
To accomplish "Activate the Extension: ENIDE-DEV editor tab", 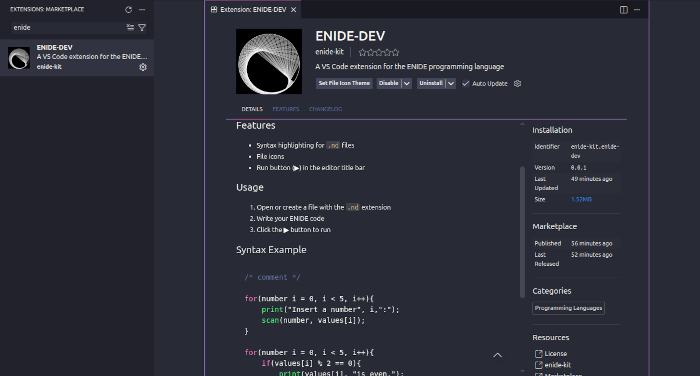I will pyautogui.click(x=253, y=9).
